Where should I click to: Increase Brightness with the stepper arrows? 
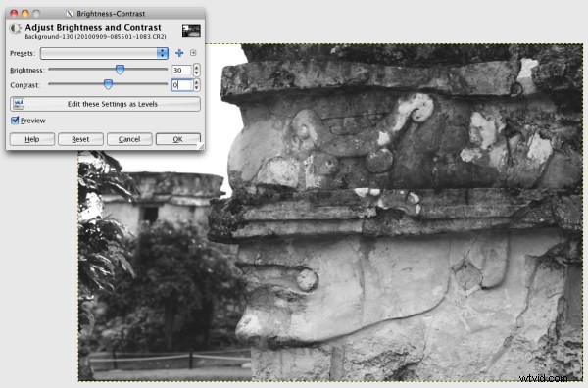(x=197, y=68)
